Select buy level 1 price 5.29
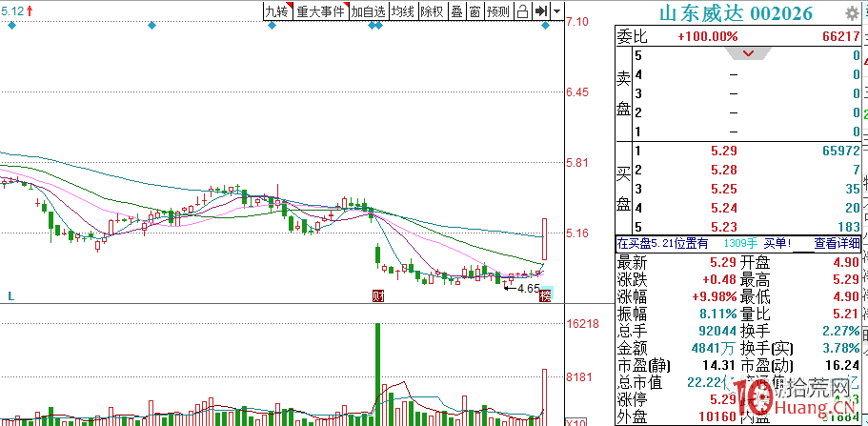Viewport: 868px width, 426px height. click(x=722, y=151)
